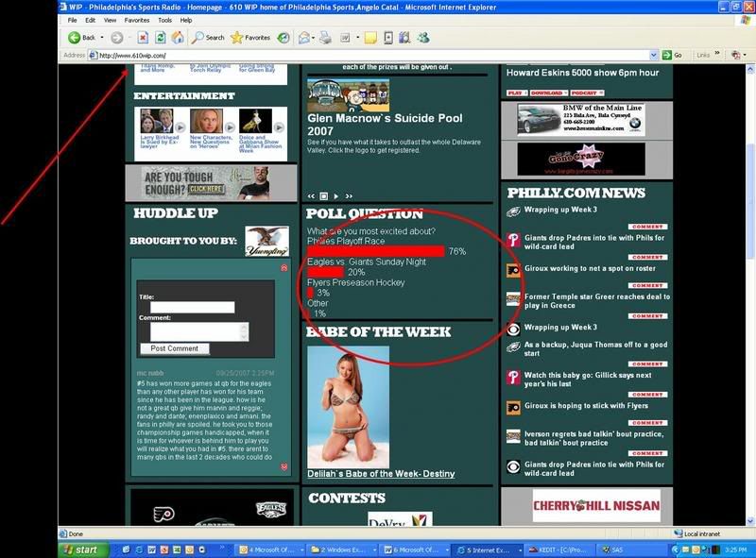The width and height of the screenshot is (756, 558).
Task: Open the History clock icon
Action: [x=283, y=38]
